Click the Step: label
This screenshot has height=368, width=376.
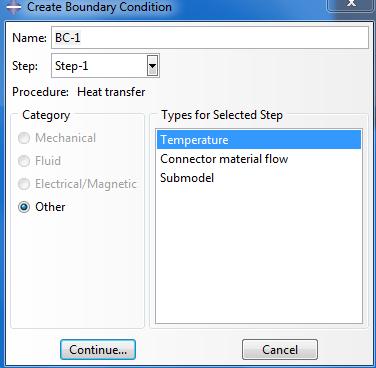coord(25,66)
